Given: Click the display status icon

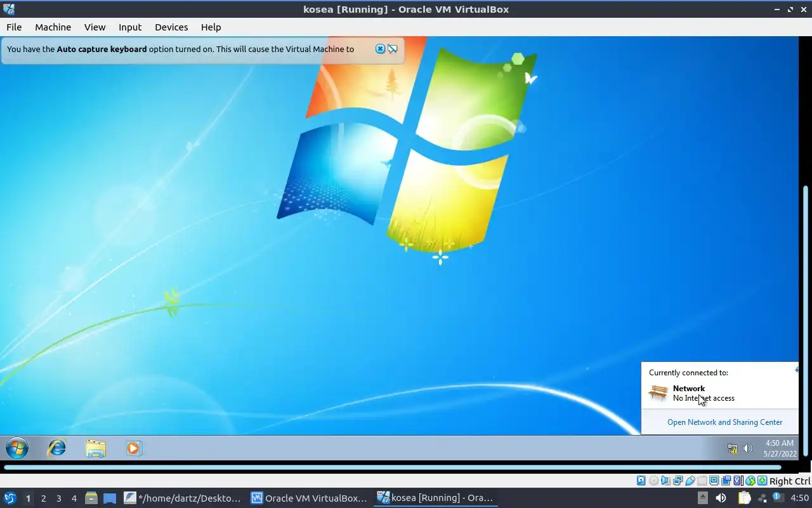Looking at the screenshot, I should coord(714,481).
